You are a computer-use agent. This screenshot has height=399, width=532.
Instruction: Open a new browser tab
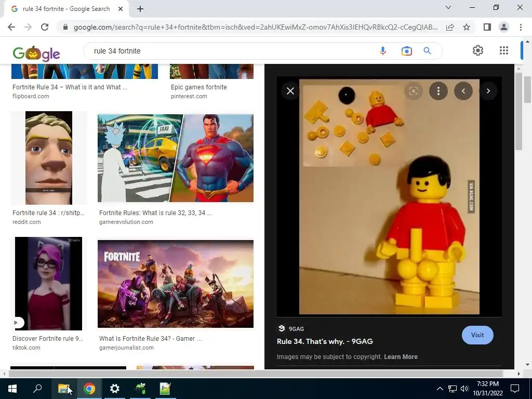click(140, 9)
